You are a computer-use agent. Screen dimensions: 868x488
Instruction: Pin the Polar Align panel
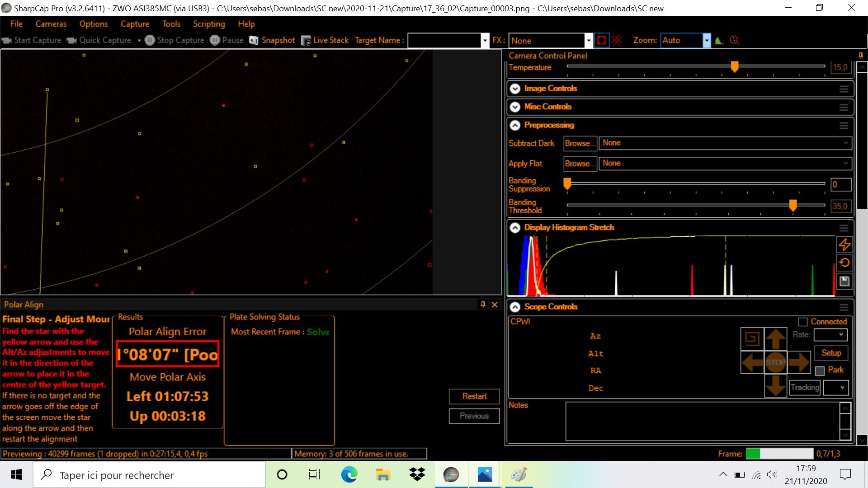point(483,305)
